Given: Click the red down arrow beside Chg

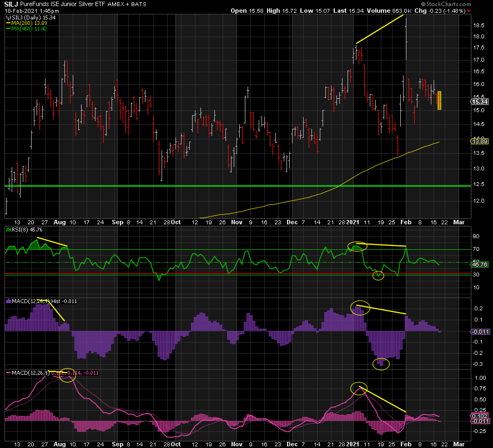Looking at the screenshot, I should point(469,11).
